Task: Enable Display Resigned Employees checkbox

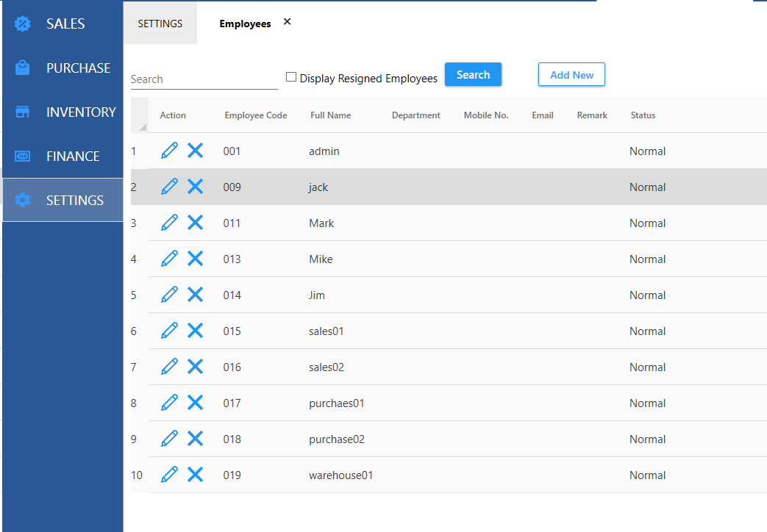Action: 291,77
